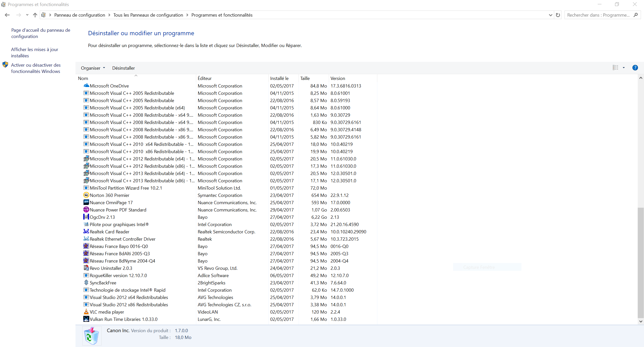644x347 pixels.
Task: Click the MiniTool Partition Wizard icon
Action: (86, 188)
